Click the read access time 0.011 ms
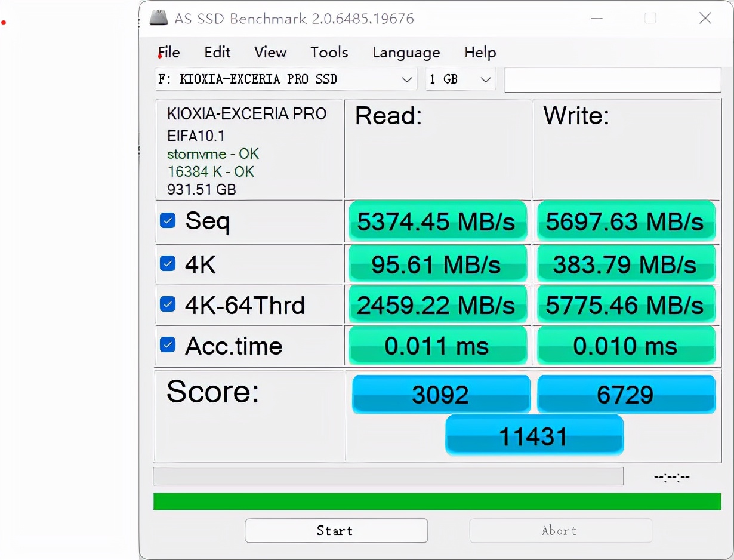 click(x=437, y=346)
